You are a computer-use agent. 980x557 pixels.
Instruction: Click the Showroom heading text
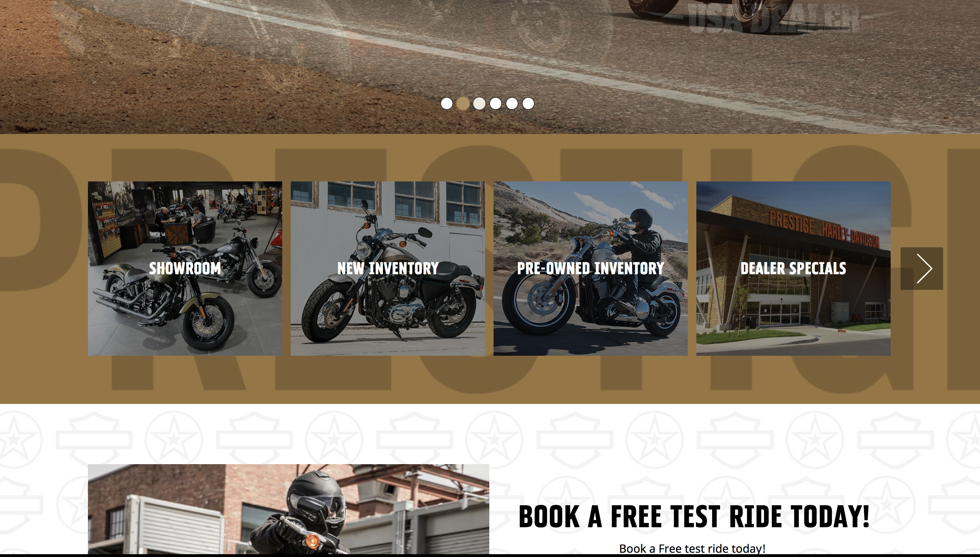click(x=185, y=268)
